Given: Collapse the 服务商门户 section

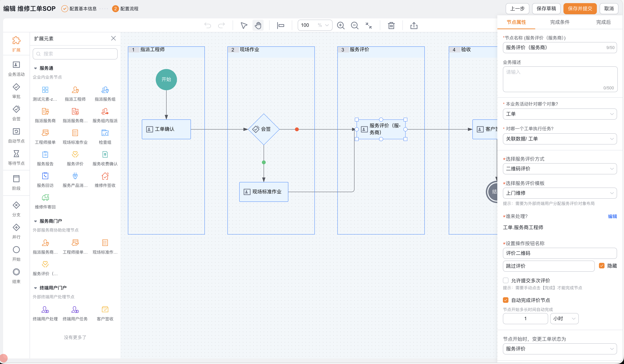Looking at the screenshot, I should pyautogui.click(x=35, y=221).
